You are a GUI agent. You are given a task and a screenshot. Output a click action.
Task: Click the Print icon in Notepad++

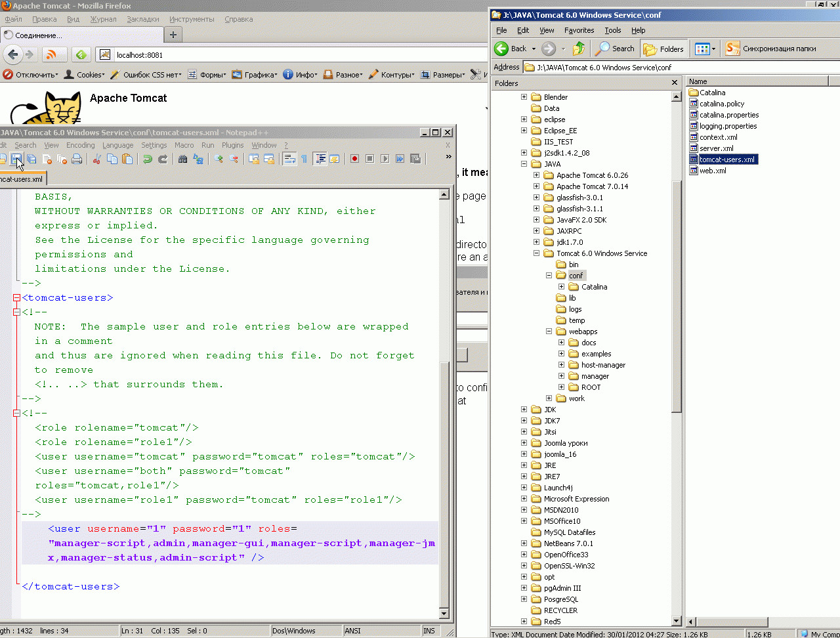77,159
